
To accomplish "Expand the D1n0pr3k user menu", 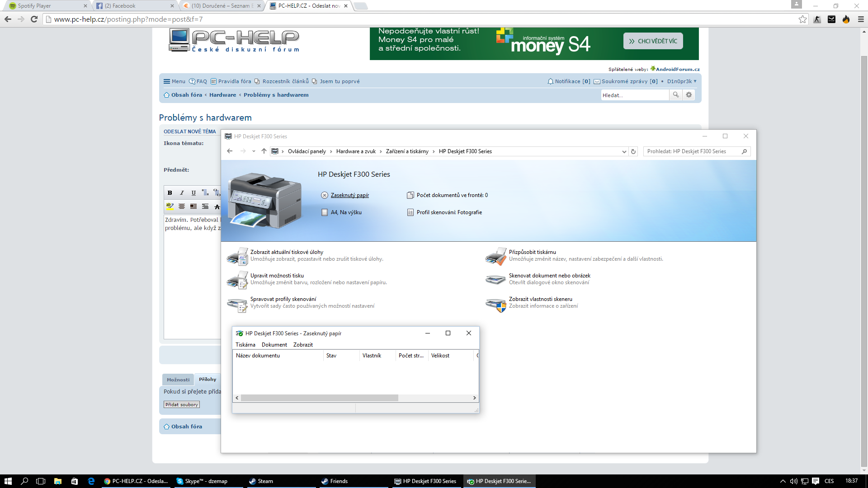I will point(682,82).
